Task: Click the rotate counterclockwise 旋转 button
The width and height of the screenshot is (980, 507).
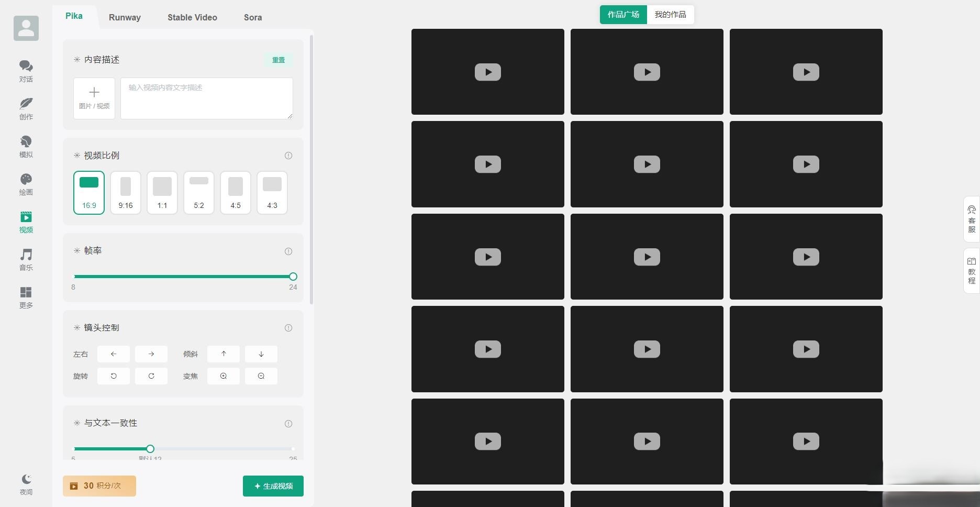Action: (x=114, y=376)
